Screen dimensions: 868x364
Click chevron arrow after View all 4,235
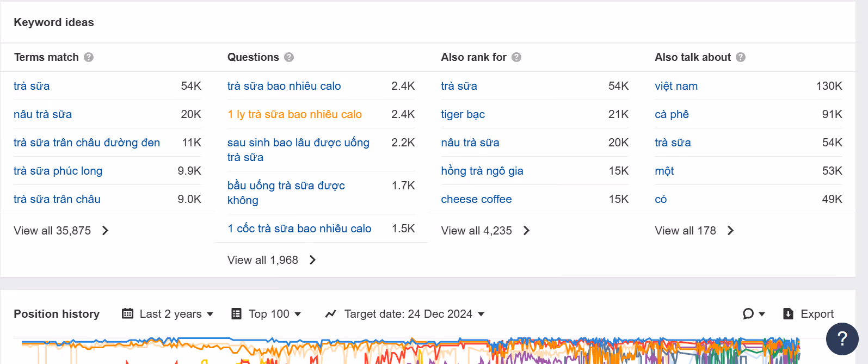[x=527, y=231]
